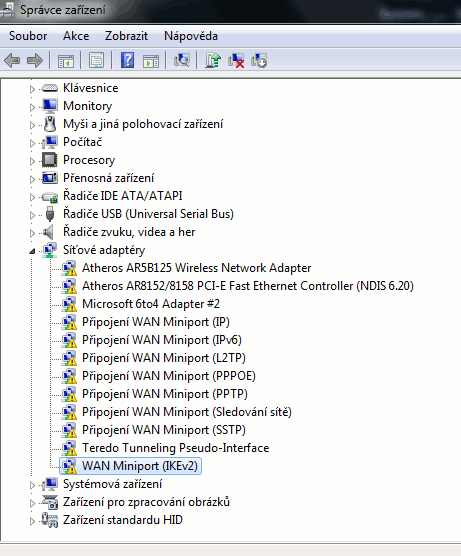Screen dimensions: 461x556
Task: Collapse the Síťové adaptéry category
Action: click(x=32, y=251)
